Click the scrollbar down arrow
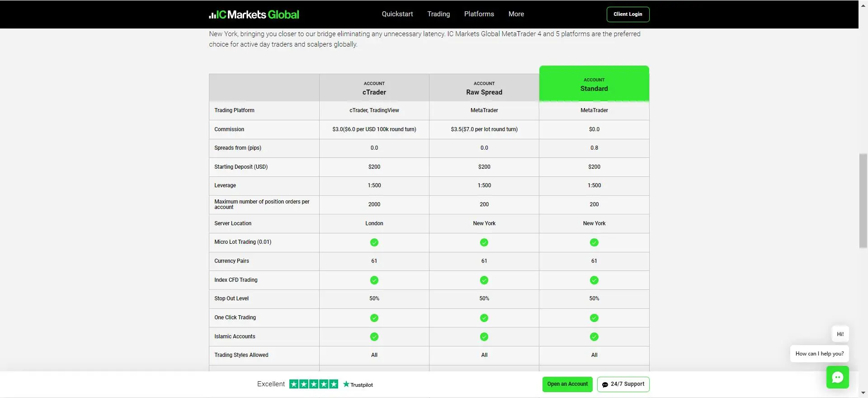 pos(863,393)
